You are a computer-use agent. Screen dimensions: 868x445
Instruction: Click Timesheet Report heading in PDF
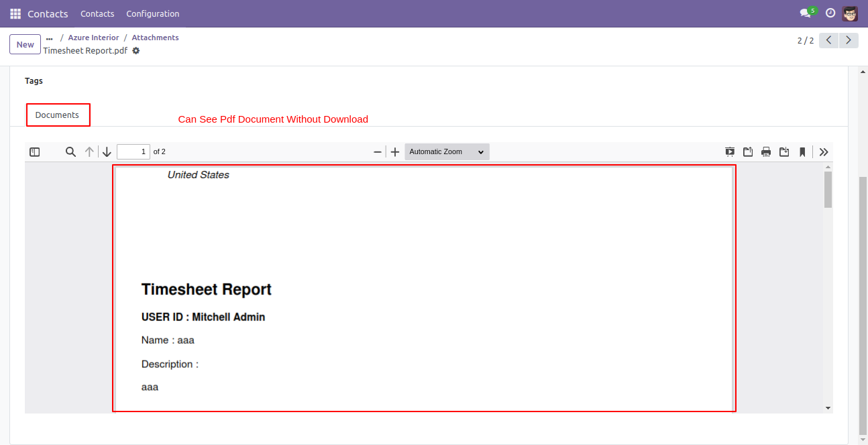click(x=206, y=290)
